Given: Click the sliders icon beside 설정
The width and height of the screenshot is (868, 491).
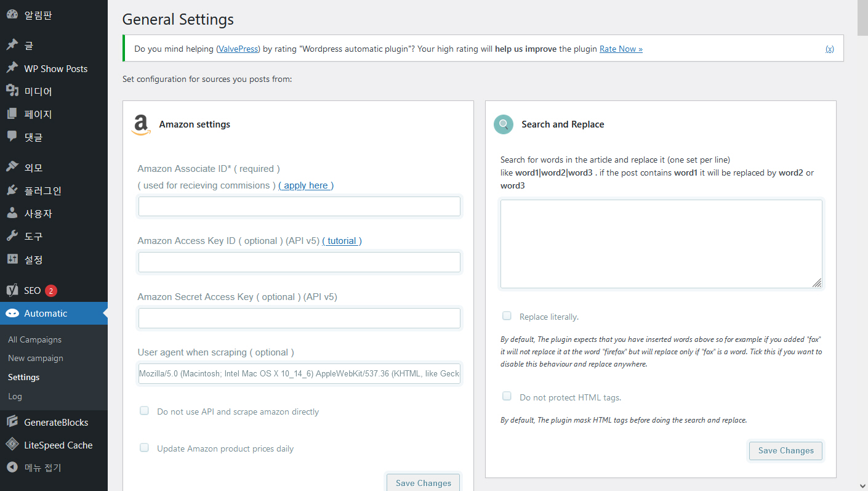Looking at the screenshot, I should (x=12, y=259).
